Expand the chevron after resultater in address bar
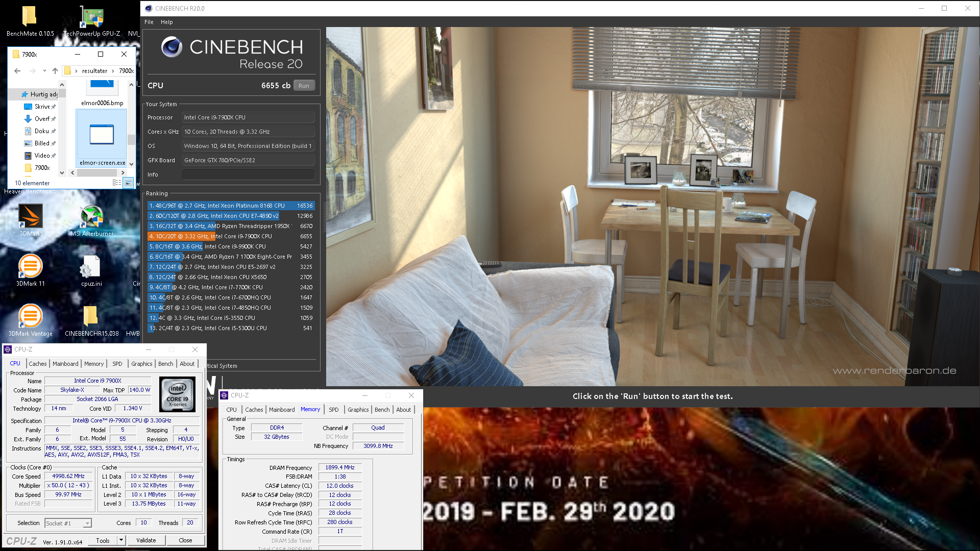 [x=113, y=71]
